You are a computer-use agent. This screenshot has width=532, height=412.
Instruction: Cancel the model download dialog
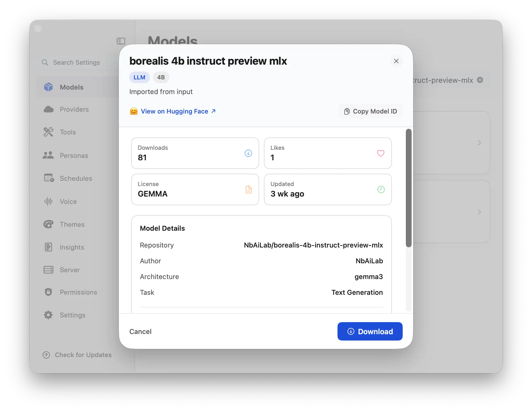pos(140,331)
